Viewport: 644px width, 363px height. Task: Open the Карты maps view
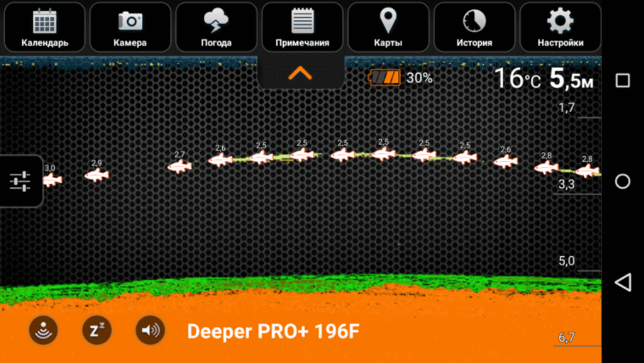(388, 27)
